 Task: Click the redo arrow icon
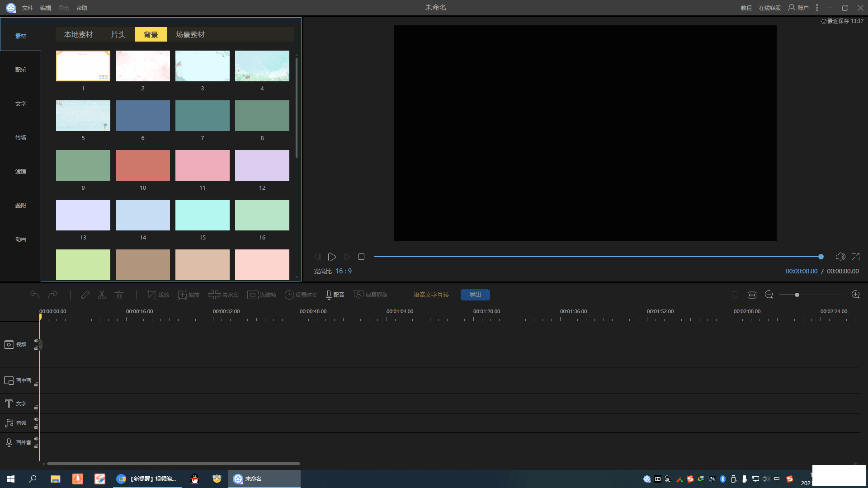(x=53, y=295)
